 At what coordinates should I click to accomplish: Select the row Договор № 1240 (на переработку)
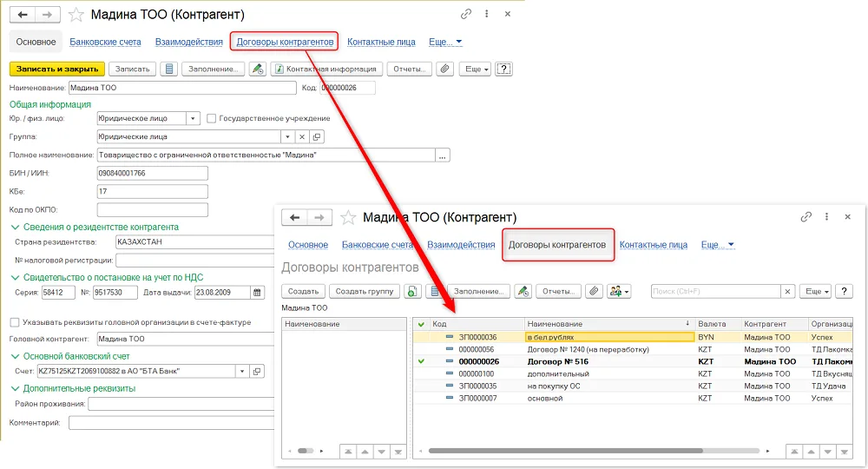633,349
